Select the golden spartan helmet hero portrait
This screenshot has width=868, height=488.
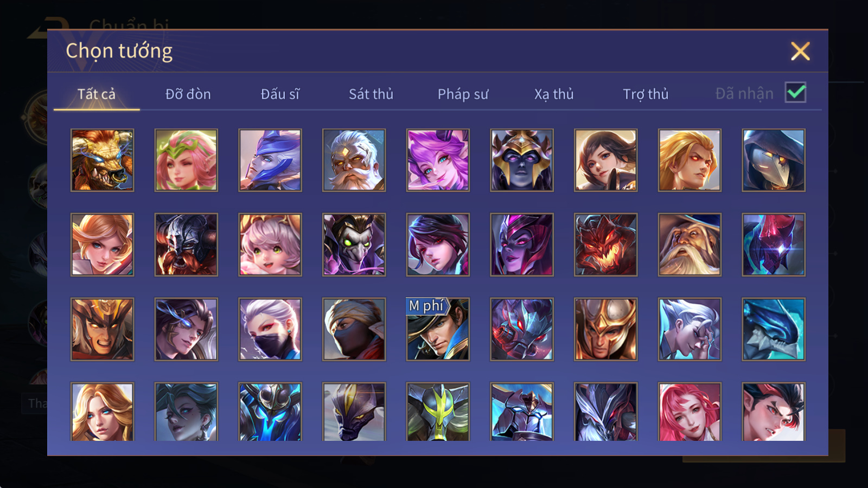pos(605,329)
